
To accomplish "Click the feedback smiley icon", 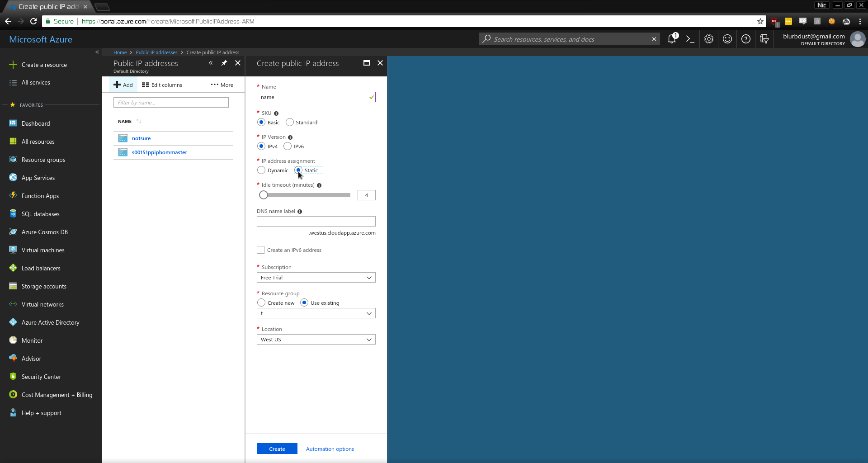I will [727, 39].
